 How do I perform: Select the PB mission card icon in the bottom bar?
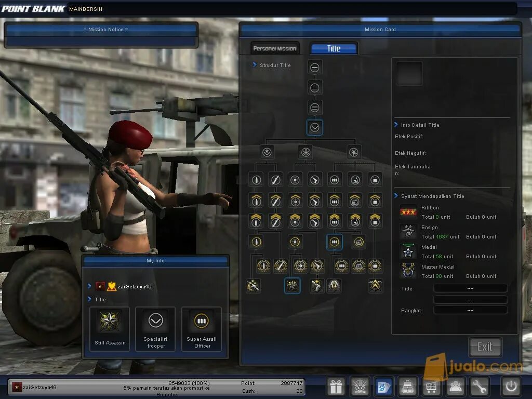coord(383,387)
